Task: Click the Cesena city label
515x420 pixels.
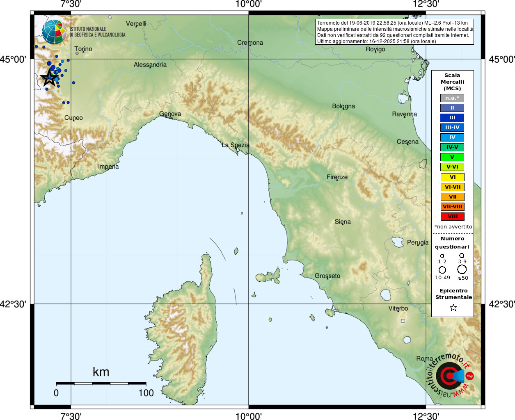Action: pyautogui.click(x=407, y=142)
